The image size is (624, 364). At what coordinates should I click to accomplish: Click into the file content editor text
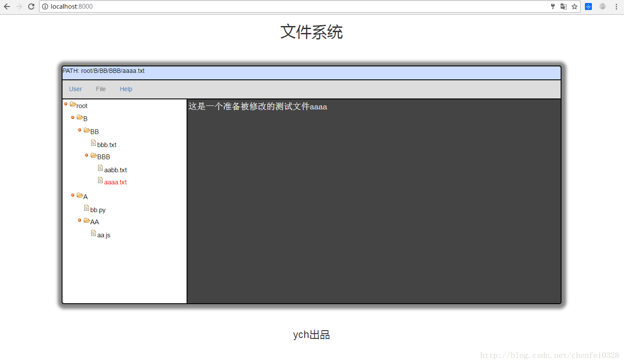258,106
